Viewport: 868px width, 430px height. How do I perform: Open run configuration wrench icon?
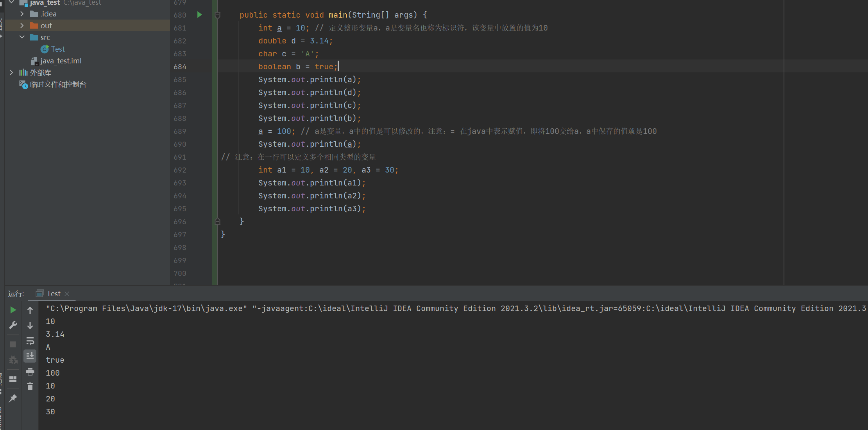pyautogui.click(x=13, y=325)
